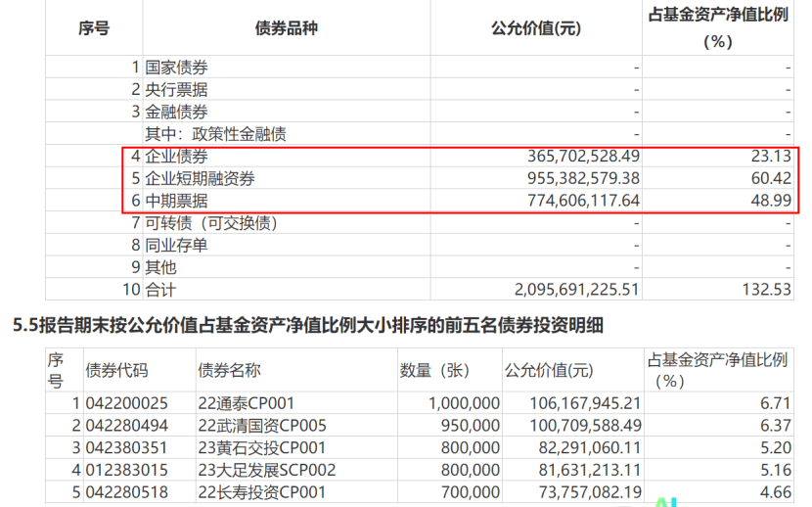
Task: Select the 22长寿投资CP001 bond name
Action: point(260,492)
